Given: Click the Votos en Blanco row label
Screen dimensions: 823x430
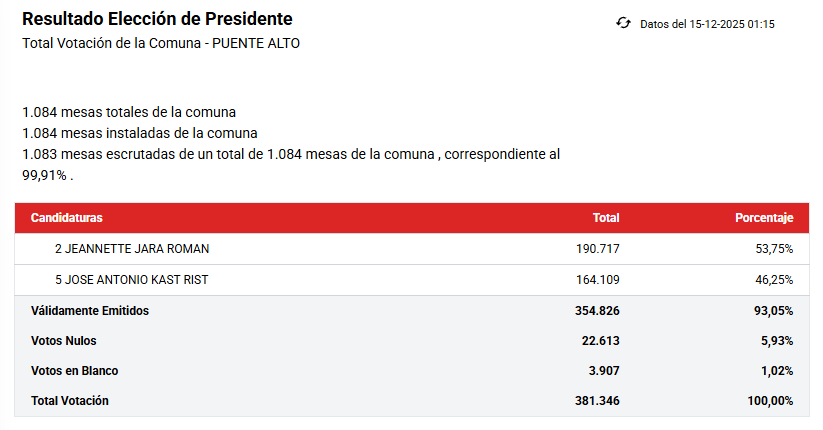Looking at the screenshot, I should pyautogui.click(x=75, y=371).
